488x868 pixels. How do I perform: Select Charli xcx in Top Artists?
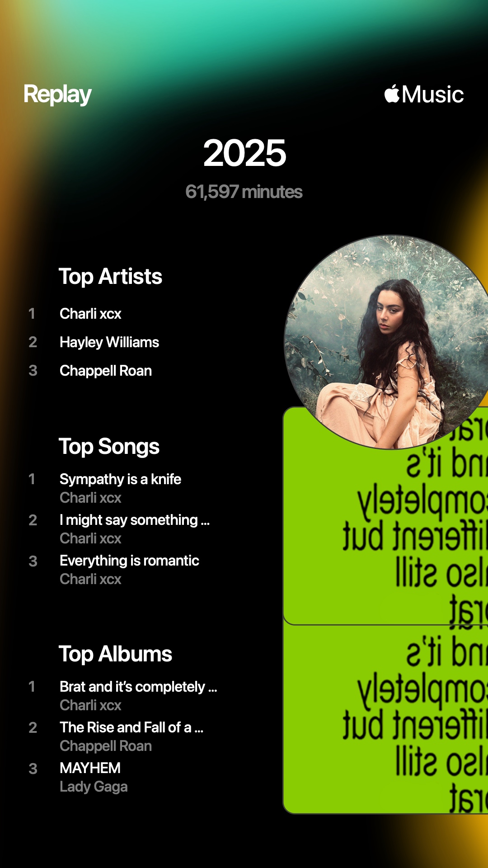(x=90, y=314)
